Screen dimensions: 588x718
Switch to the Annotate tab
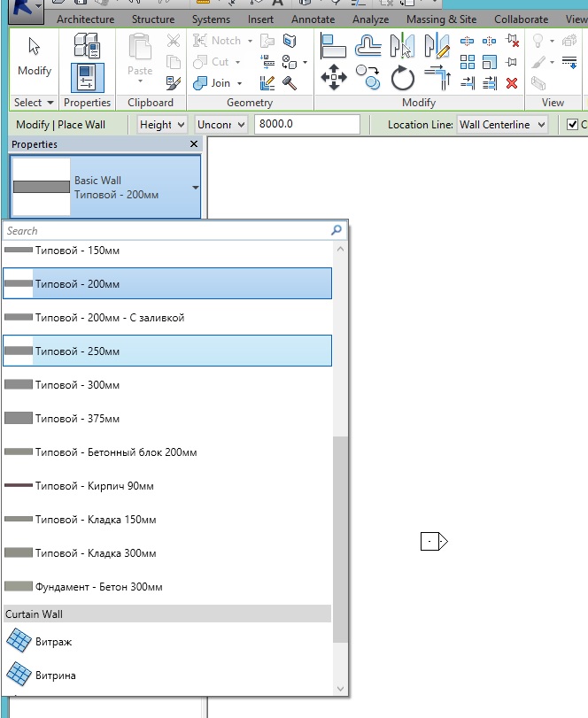coord(313,19)
